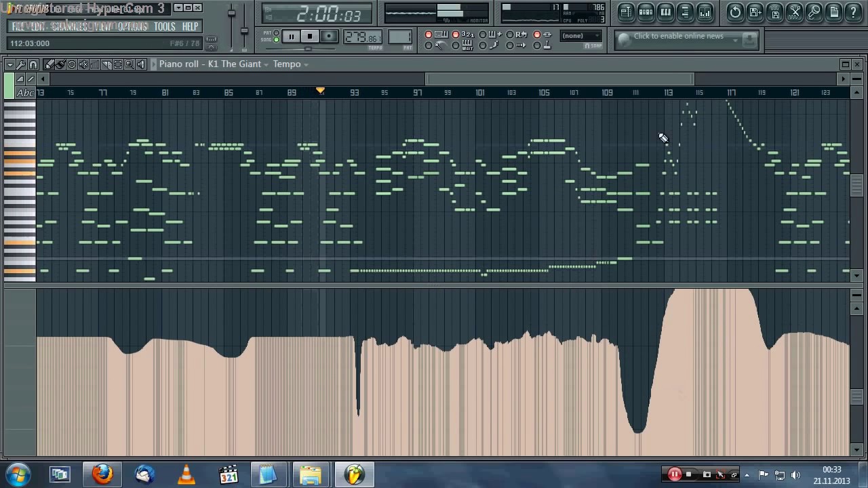
Task: Open the mixer window icon
Action: [x=705, y=12]
